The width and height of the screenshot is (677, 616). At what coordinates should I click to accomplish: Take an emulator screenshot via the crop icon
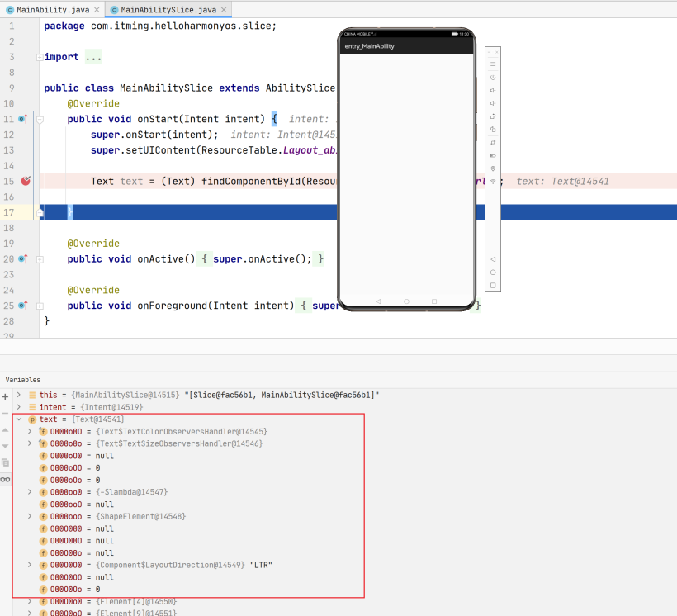tap(493, 143)
